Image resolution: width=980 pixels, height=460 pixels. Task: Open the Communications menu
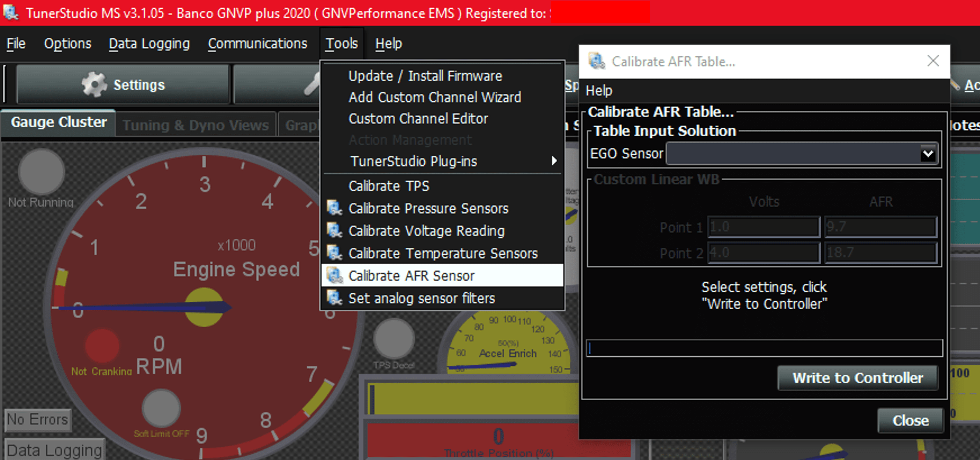258,44
